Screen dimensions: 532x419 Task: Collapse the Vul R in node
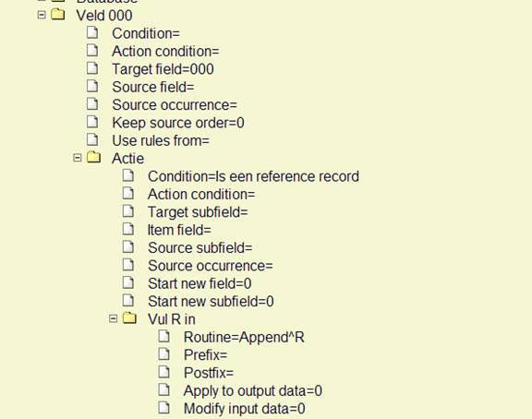[x=113, y=318]
